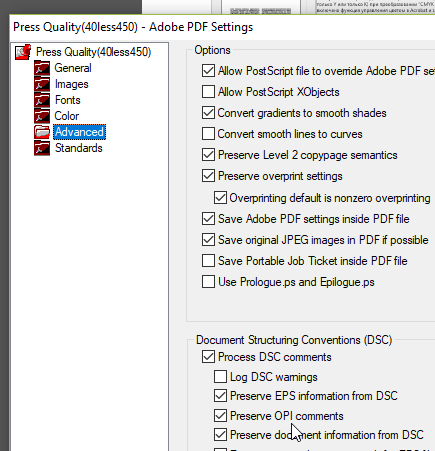Enable Convert smooth lines to curves
Image resolution: width=435 pixels, height=451 pixels.
click(208, 134)
